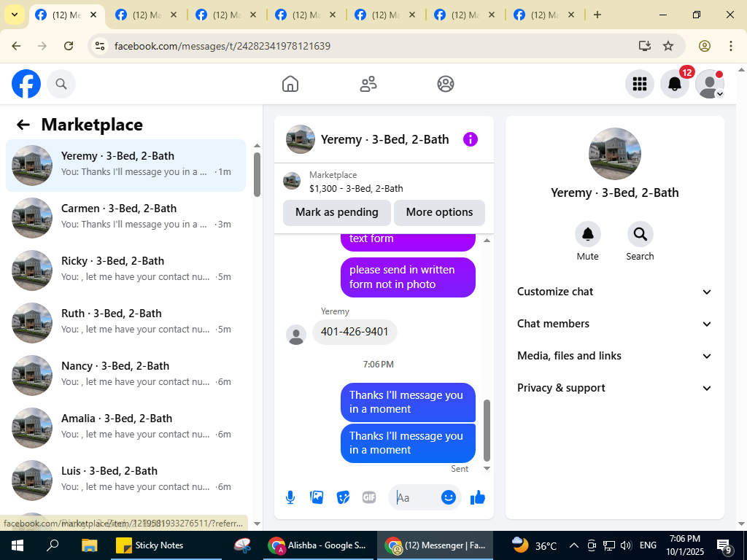The height and width of the screenshot is (560, 747).
Task: Click the install app icon in address bar
Action: (645, 46)
